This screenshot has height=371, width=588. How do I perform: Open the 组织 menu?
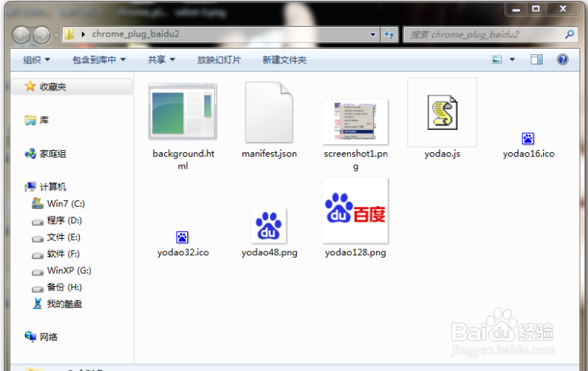click(x=37, y=60)
